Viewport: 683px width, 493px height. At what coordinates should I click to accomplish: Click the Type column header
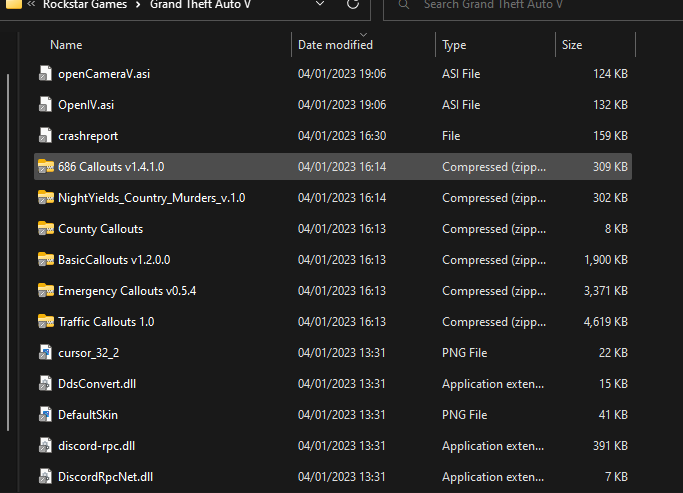pos(455,45)
